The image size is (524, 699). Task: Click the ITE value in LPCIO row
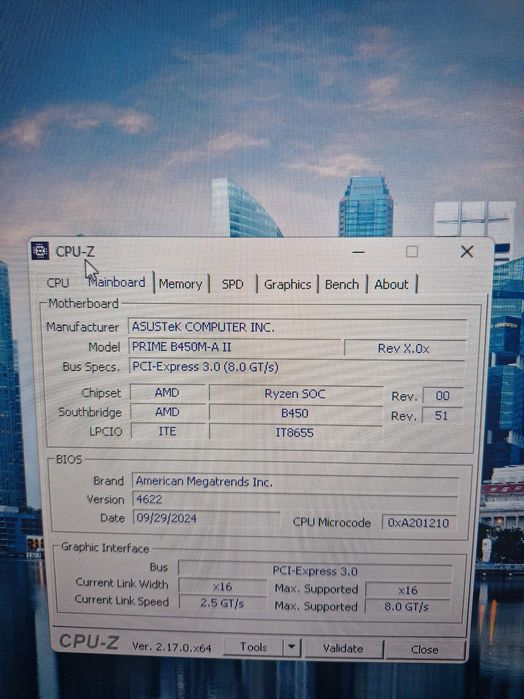click(x=167, y=432)
